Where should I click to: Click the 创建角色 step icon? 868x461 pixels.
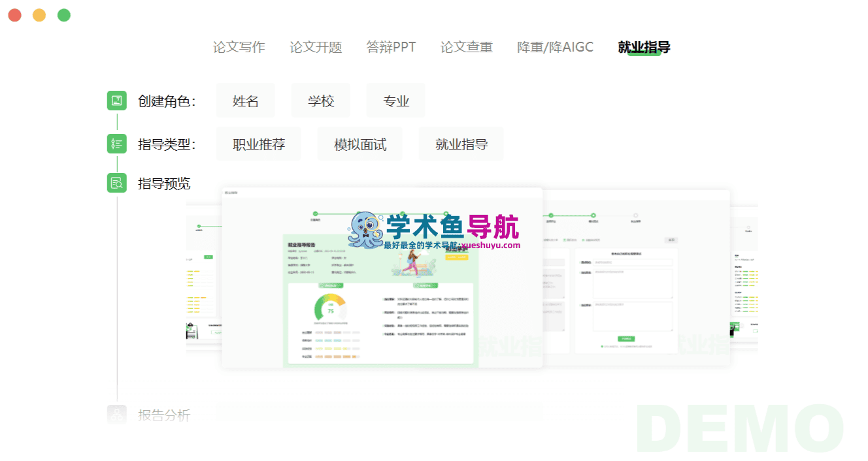(116, 101)
